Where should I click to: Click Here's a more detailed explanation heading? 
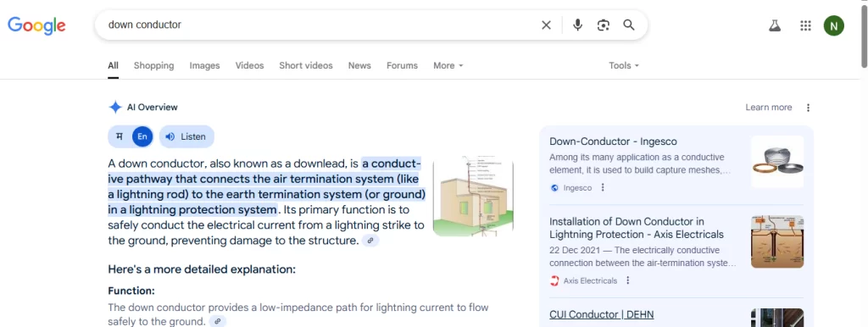pos(202,269)
